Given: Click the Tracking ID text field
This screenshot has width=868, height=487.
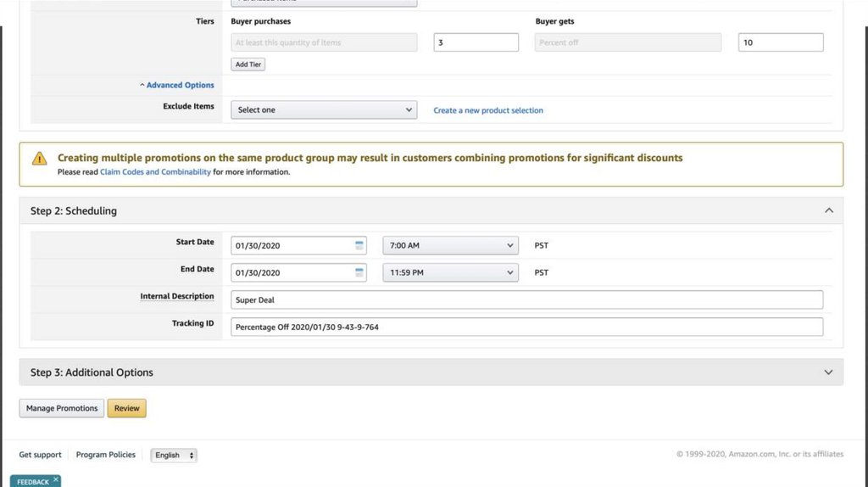Looking at the screenshot, I should (x=526, y=327).
